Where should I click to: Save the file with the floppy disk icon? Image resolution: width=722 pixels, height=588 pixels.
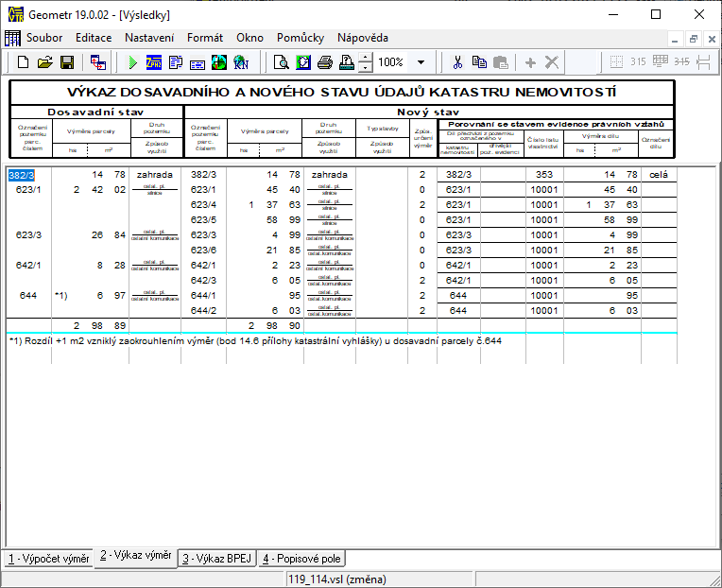coord(67,62)
